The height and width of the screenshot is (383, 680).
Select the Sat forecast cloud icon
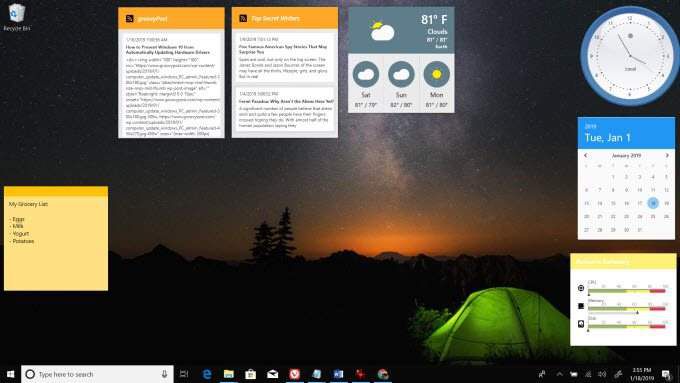(x=366, y=74)
